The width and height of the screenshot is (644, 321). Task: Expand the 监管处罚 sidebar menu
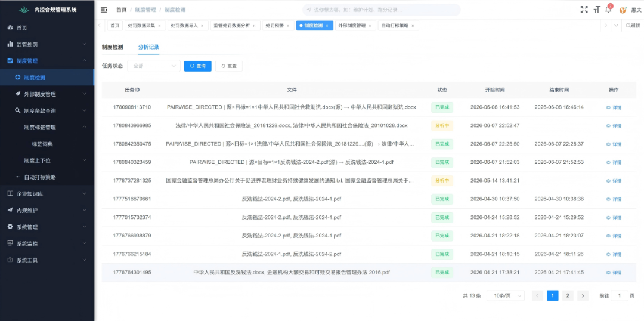coord(47,44)
